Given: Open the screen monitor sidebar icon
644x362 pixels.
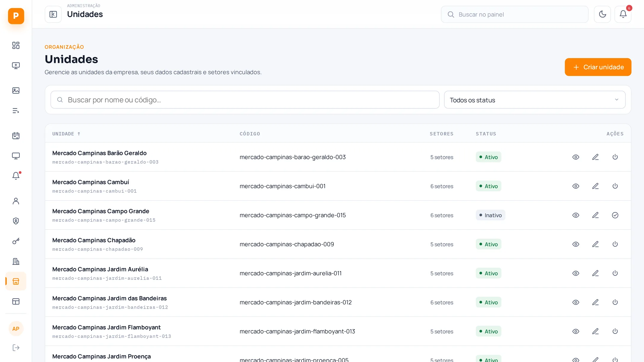Looking at the screenshot, I should coord(16,156).
